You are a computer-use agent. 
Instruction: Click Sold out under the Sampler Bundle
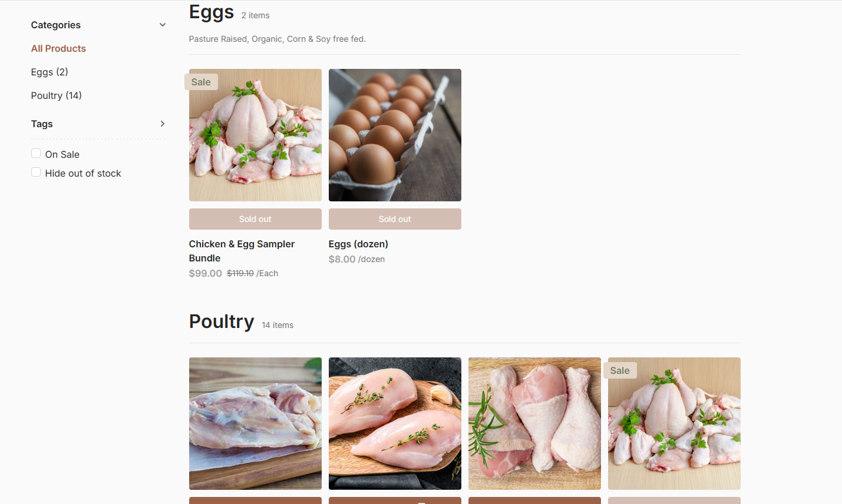pyautogui.click(x=255, y=219)
